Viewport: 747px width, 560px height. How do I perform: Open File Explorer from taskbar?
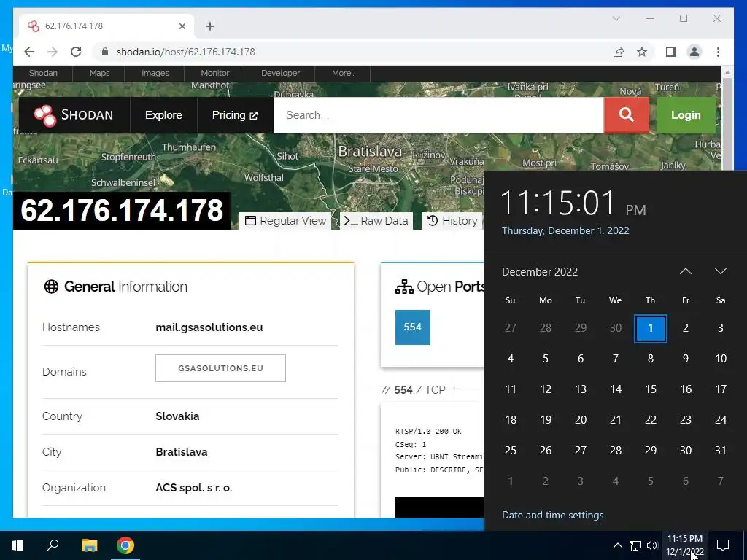tap(89, 545)
